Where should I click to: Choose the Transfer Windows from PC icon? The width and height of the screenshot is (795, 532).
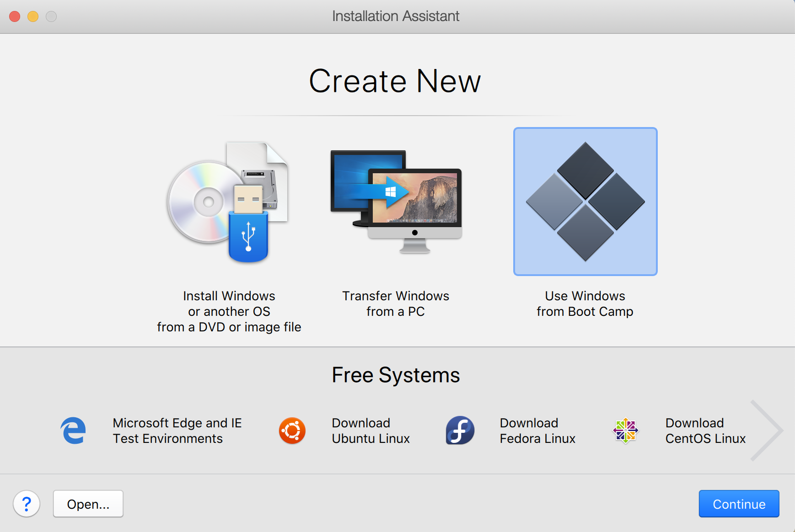pyautogui.click(x=396, y=202)
